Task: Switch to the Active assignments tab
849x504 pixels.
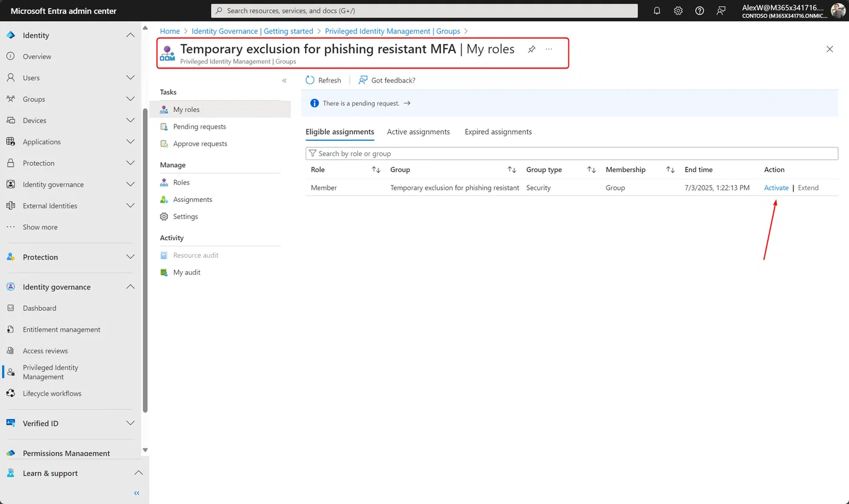Action: (418, 132)
